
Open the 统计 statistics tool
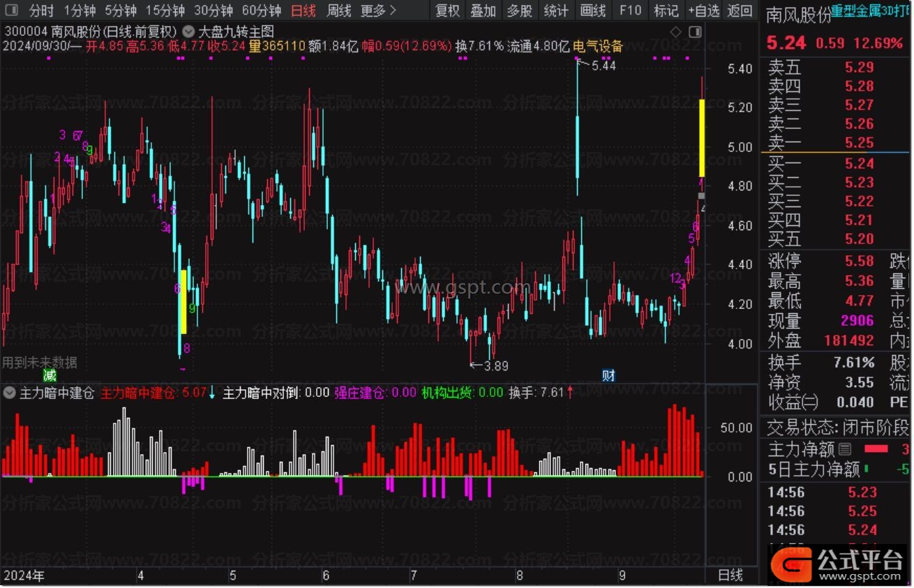click(556, 10)
